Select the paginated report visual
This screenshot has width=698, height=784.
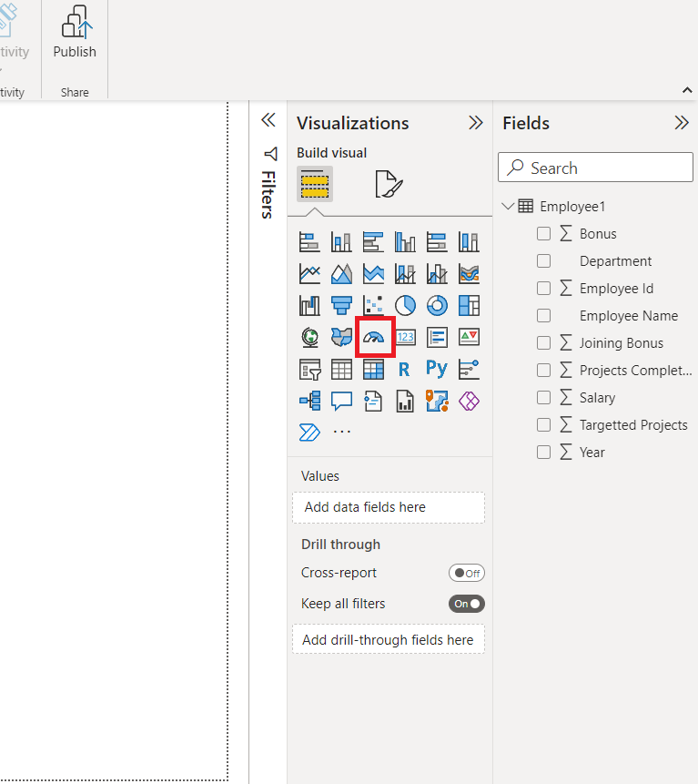click(x=405, y=401)
